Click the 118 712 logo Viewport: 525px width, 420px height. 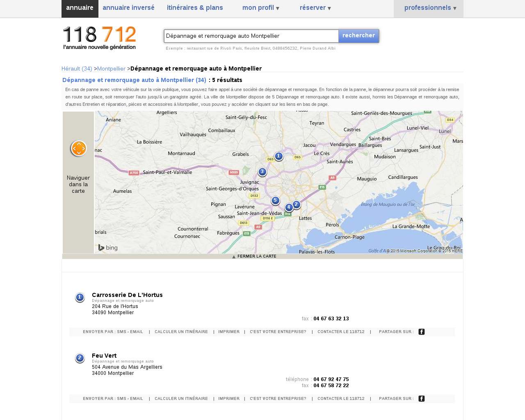click(x=99, y=38)
